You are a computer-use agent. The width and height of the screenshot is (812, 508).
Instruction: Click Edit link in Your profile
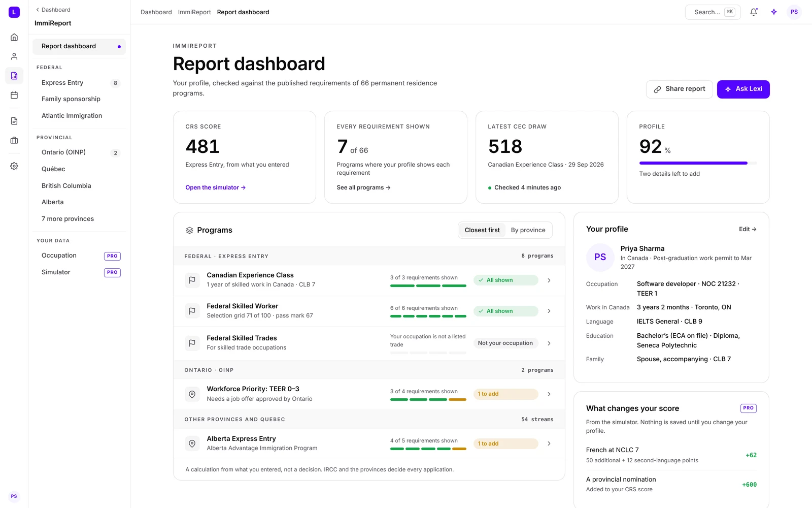coord(748,229)
